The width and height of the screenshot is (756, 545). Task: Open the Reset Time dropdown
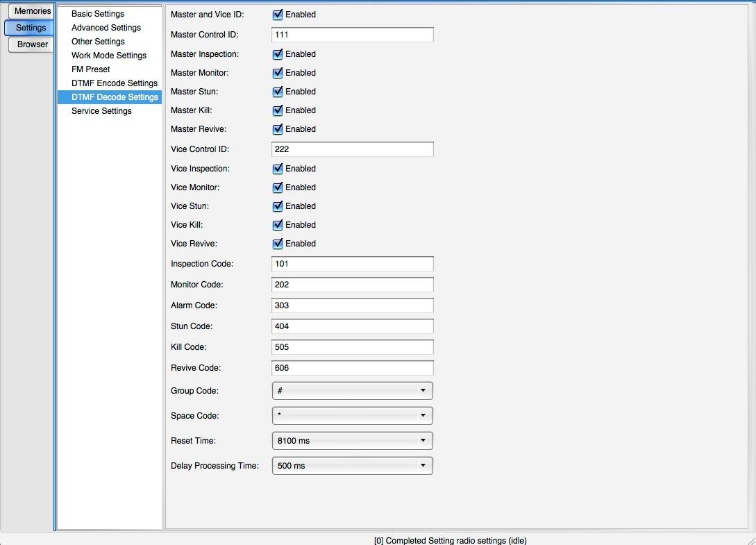[x=352, y=441]
